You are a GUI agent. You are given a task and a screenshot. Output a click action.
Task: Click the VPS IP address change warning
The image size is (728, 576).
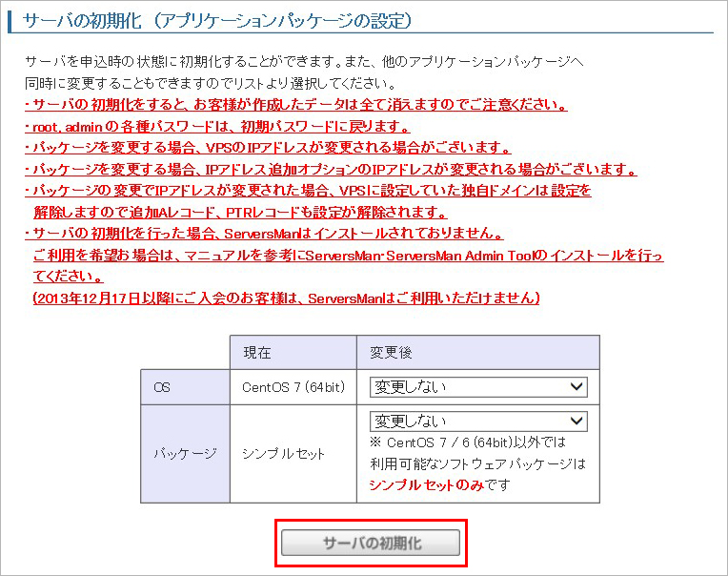click(x=268, y=149)
